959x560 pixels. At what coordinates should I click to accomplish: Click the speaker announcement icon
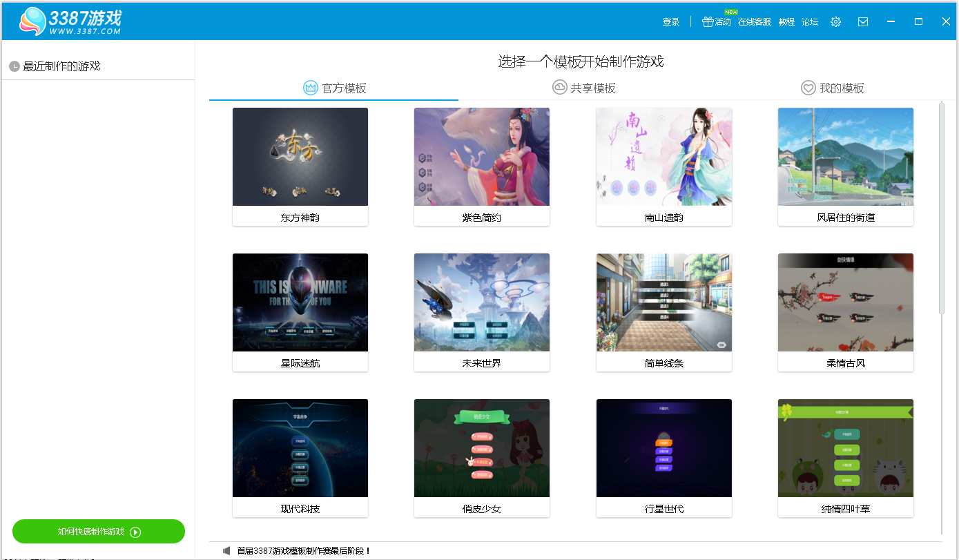click(226, 551)
